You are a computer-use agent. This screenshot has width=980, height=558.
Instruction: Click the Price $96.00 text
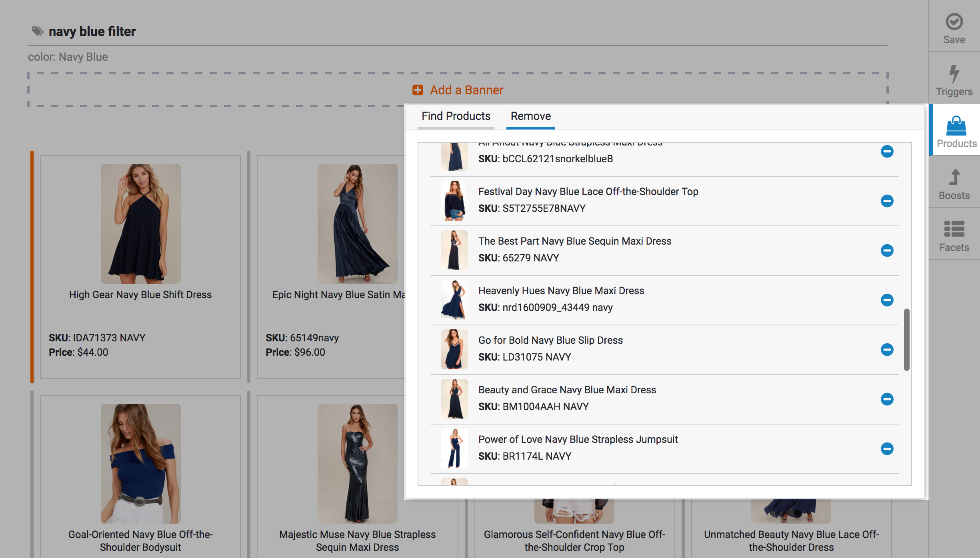(295, 352)
